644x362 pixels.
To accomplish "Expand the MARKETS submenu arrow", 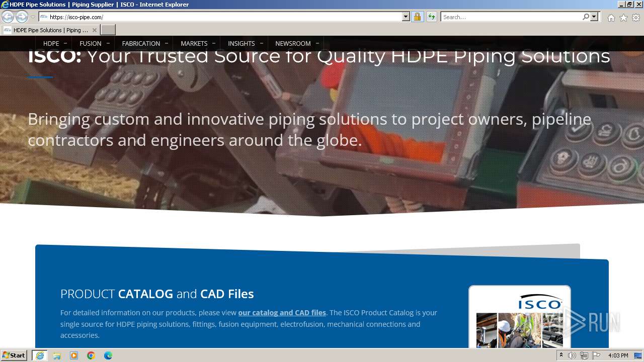I will 214,43.
